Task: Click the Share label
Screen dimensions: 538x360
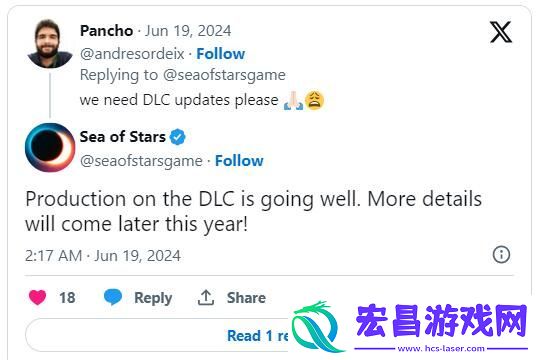Action: [x=246, y=298]
